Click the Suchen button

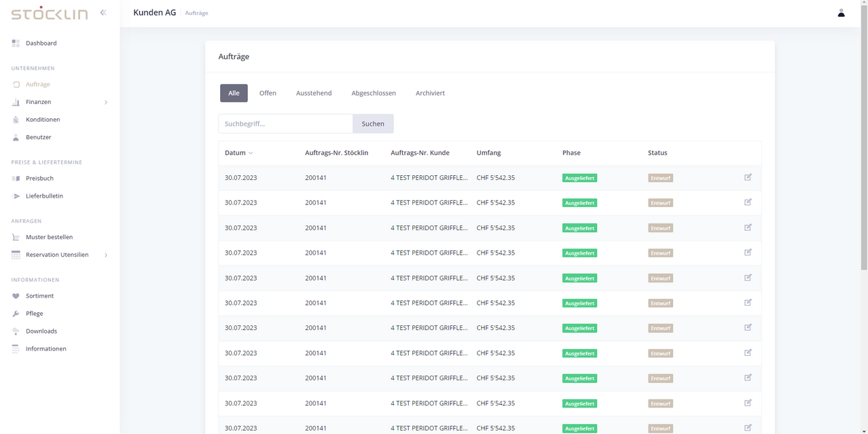click(x=373, y=124)
